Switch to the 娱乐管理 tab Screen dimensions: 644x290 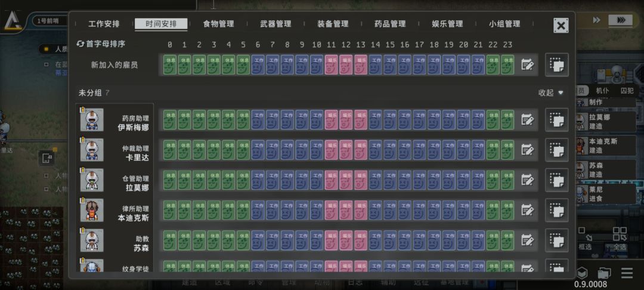[x=447, y=24]
